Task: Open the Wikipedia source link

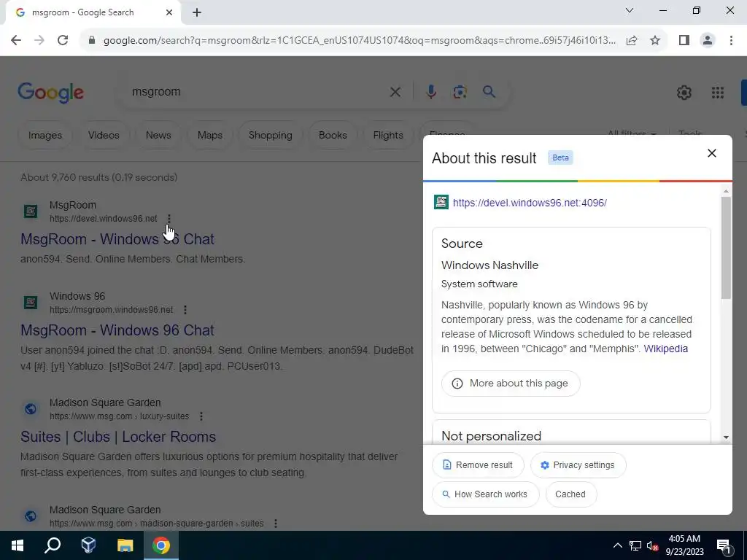Action: (x=665, y=349)
